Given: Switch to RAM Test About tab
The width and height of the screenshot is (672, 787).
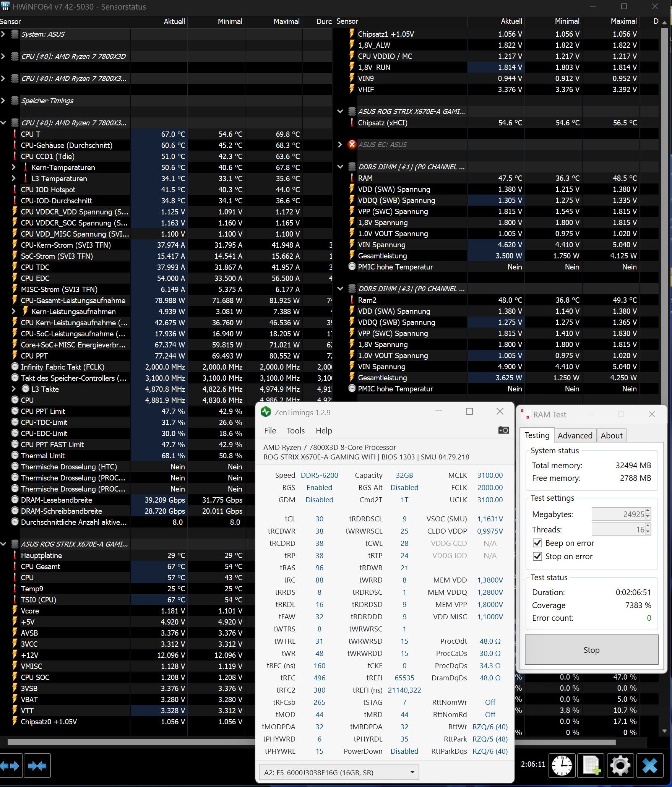Looking at the screenshot, I should pos(611,435).
